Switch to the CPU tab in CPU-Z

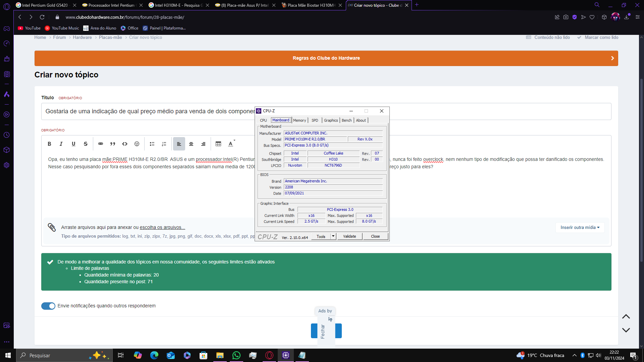click(263, 120)
